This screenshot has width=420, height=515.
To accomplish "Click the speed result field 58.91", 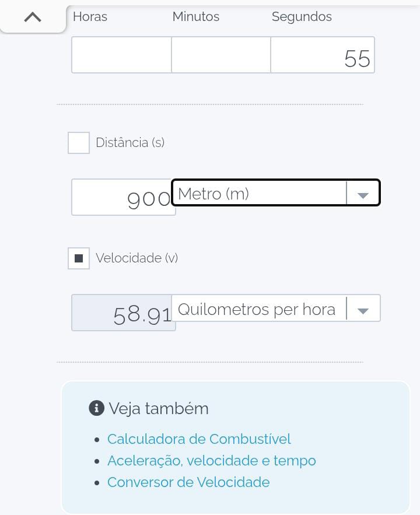I will 123,313.
